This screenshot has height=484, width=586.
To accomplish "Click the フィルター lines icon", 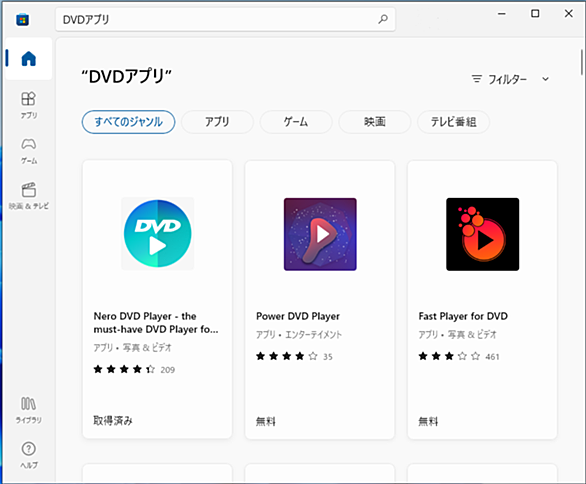I will click(x=476, y=79).
